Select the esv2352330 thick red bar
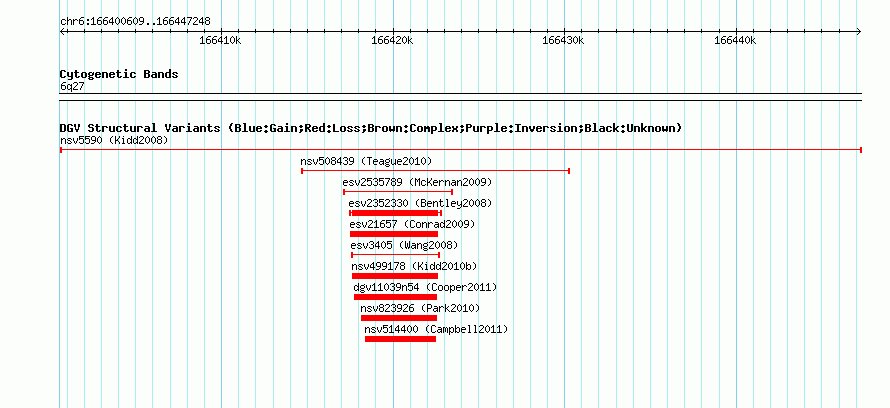Viewport: 890px width, 408px height. [395, 213]
